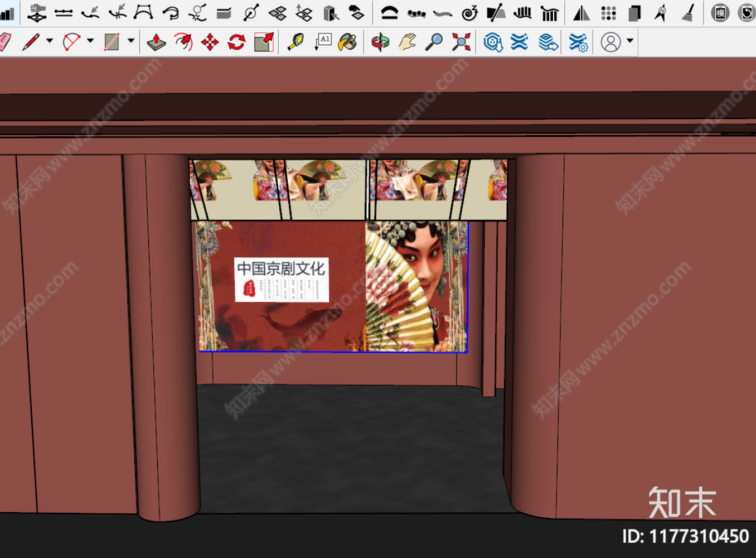Click the gray extruded surface icon
This screenshot has width=756, height=558.
tap(224, 12)
